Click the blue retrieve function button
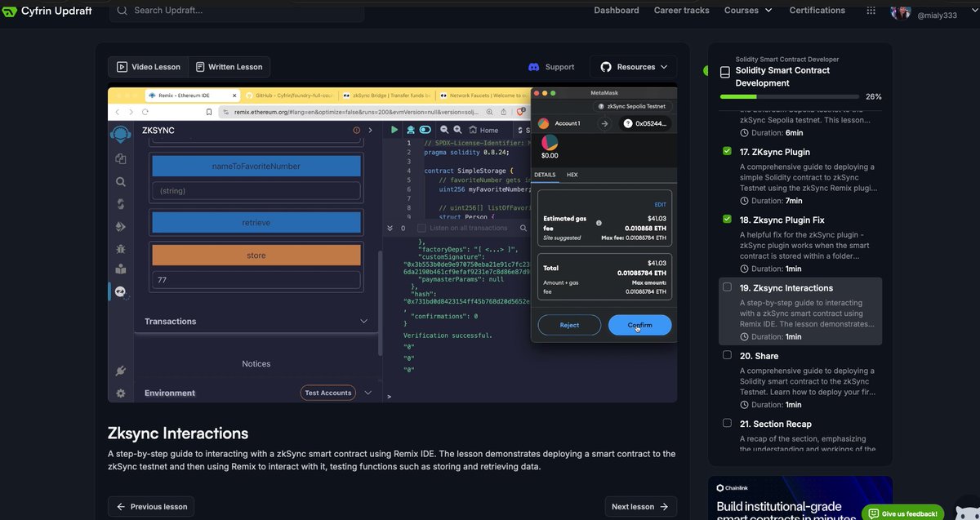This screenshot has height=520, width=980. (256, 223)
